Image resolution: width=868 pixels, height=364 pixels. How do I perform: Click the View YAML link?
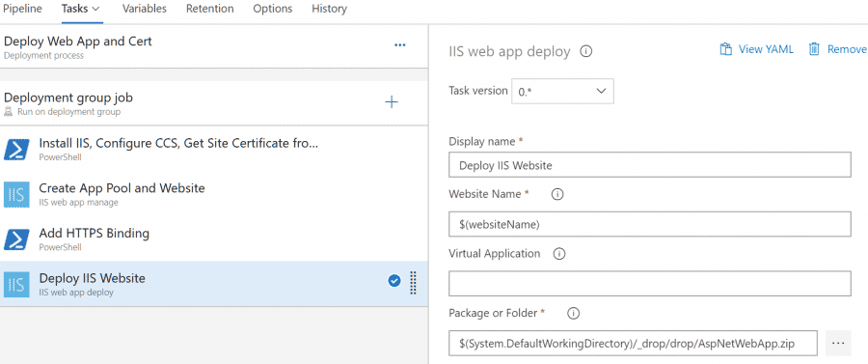(x=756, y=49)
